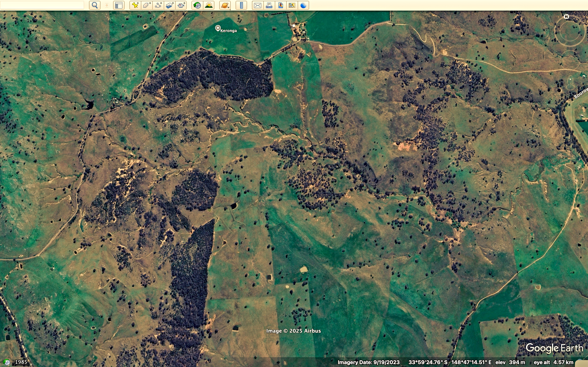Open the planet selection dropdown

click(225, 5)
